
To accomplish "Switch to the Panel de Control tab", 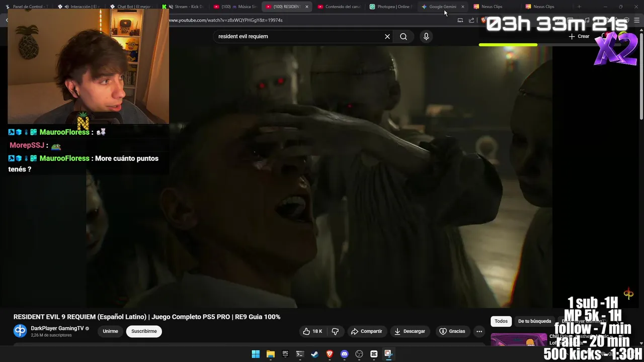I will click(27, 7).
